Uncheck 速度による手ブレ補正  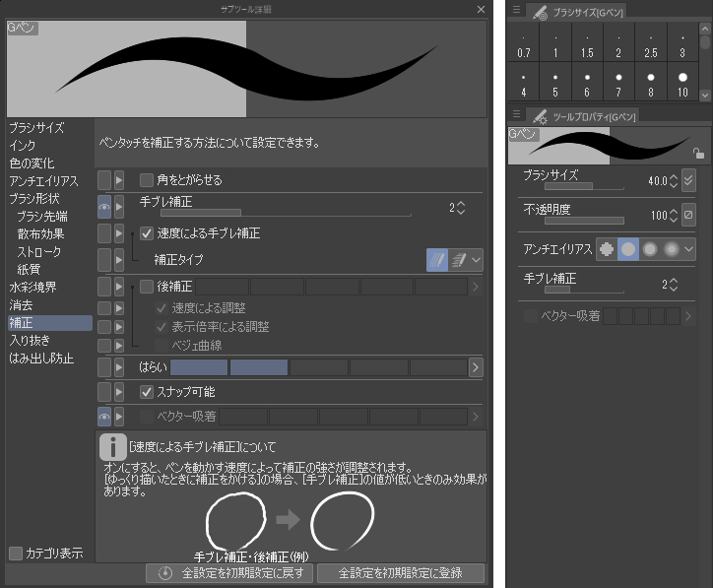pyautogui.click(x=147, y=234)
